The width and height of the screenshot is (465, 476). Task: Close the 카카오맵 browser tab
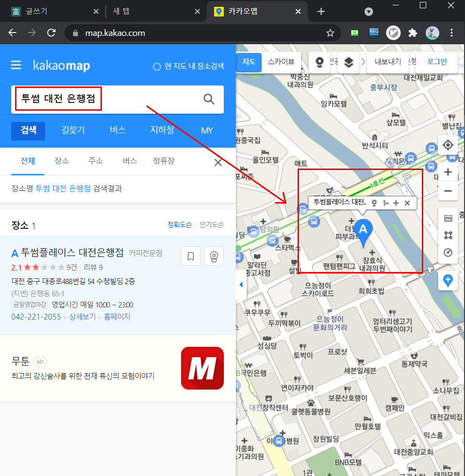pyautogui.click(x=298, y=12)
